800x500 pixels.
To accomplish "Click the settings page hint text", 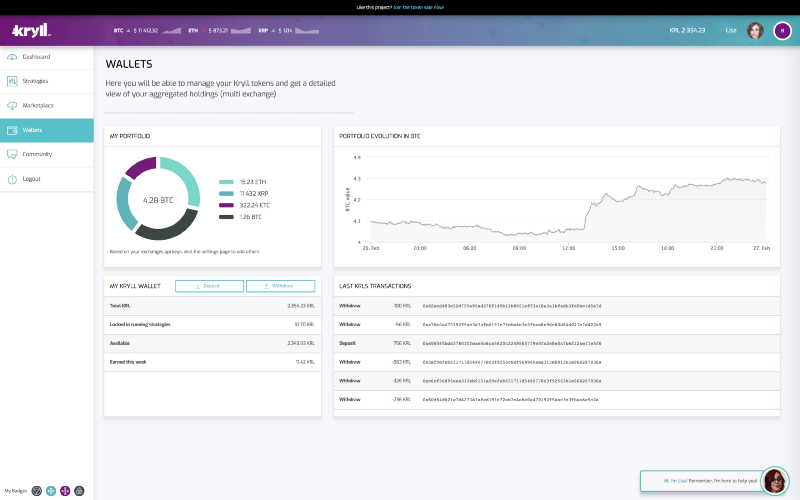I will click(185, 252).
